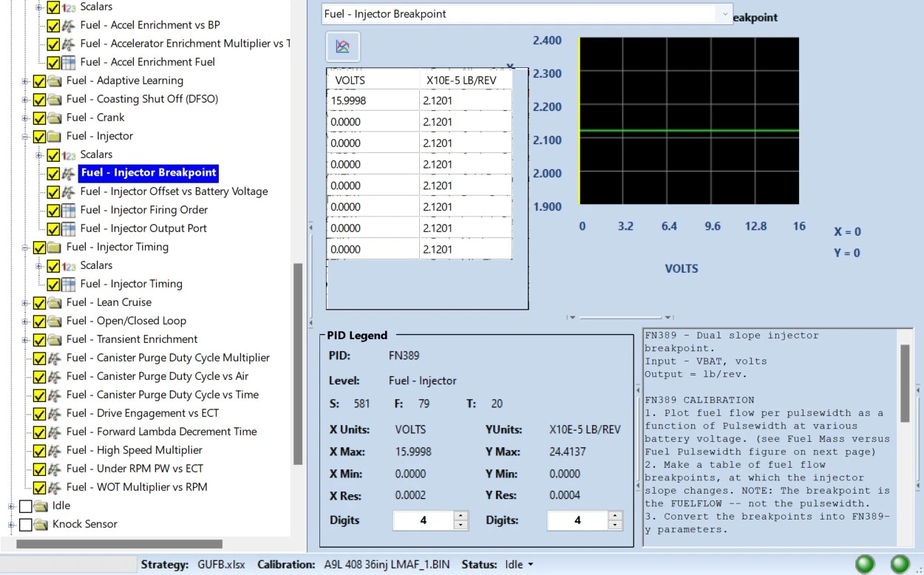
Task: Collapse Fuel - Injector tree node
Action: click(x=26, y=136)
